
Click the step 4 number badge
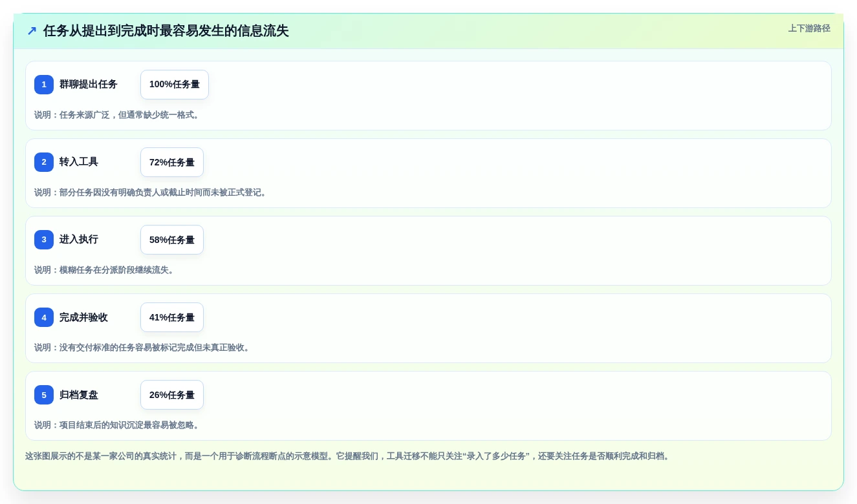[x=44, y=317]
